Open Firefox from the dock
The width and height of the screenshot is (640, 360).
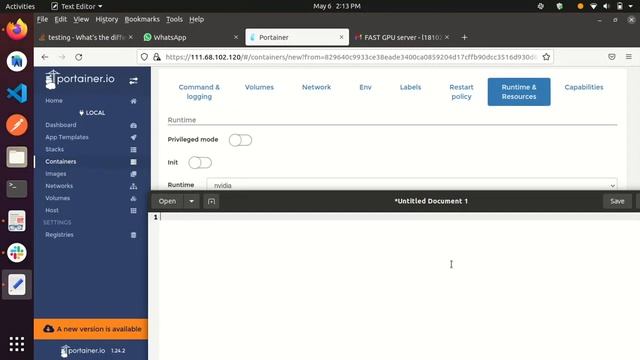(x=17, y=29)
